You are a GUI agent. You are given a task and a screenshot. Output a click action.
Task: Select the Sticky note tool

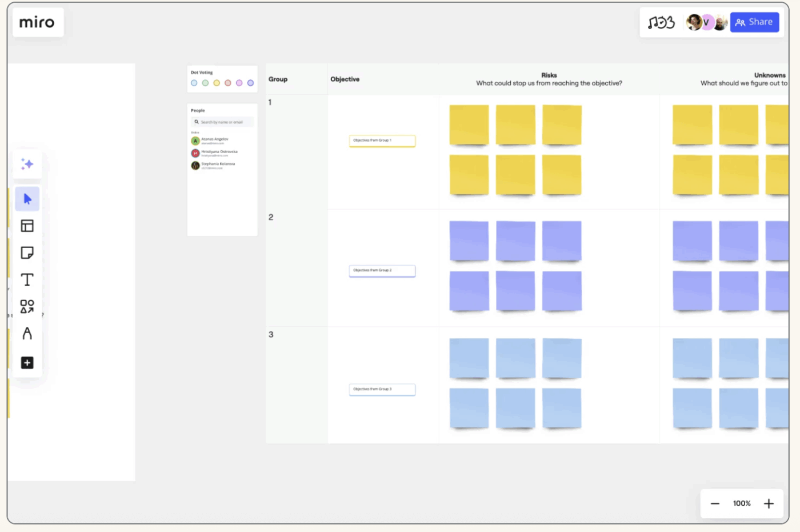tap(27, 253)
